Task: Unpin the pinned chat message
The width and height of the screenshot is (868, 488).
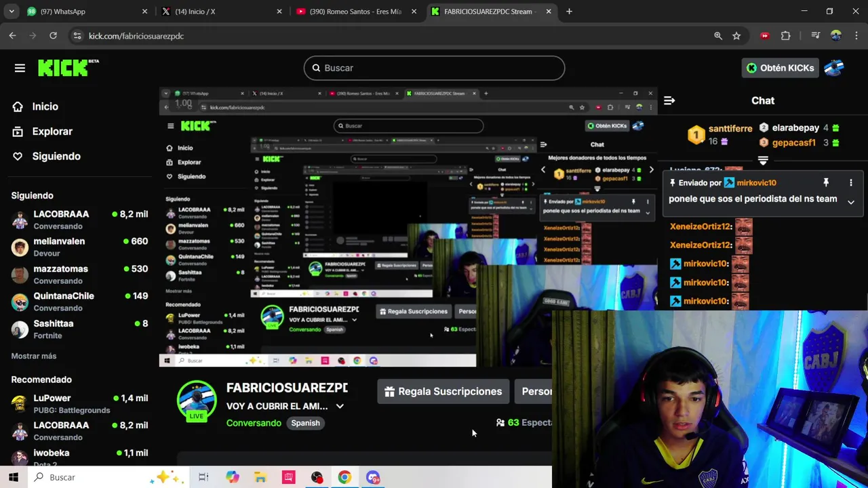Action: point(826,182)
